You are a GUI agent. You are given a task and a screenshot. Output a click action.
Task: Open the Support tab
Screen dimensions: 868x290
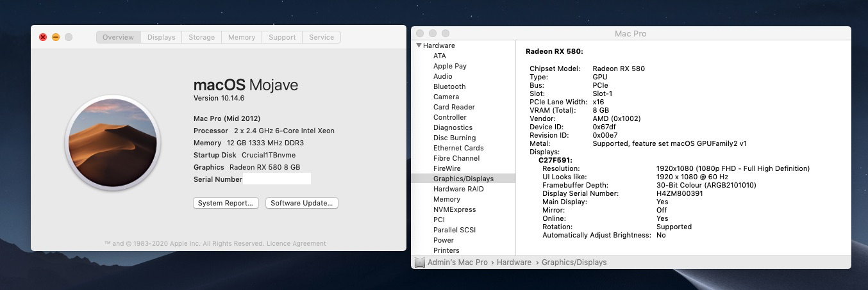(x=282, y=37)
